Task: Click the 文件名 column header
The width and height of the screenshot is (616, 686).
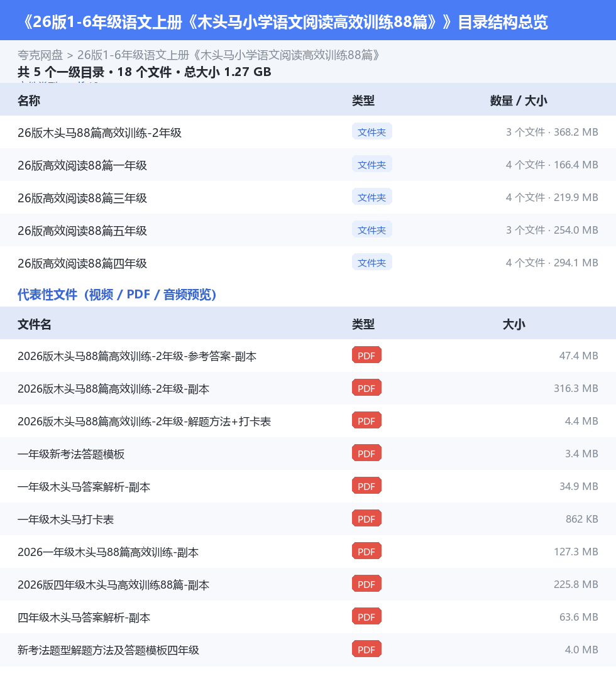Action: [x=35, y=324]
